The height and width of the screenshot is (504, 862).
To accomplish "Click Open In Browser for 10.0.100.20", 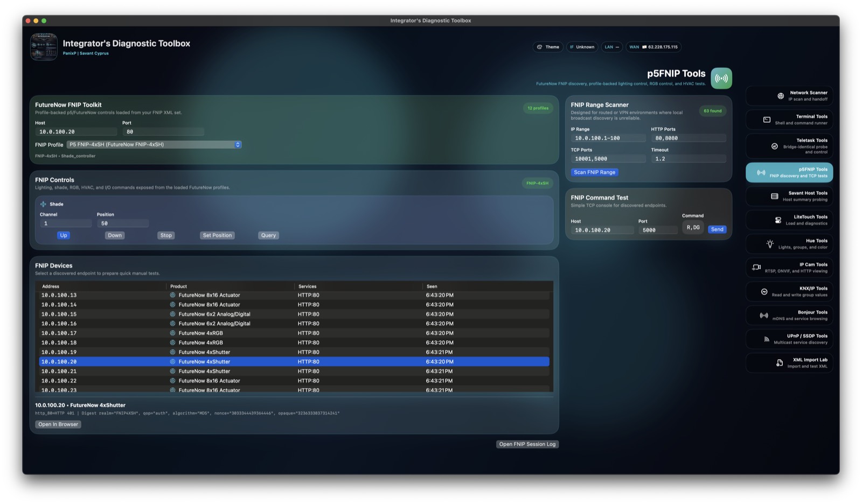I will (58, 424).
